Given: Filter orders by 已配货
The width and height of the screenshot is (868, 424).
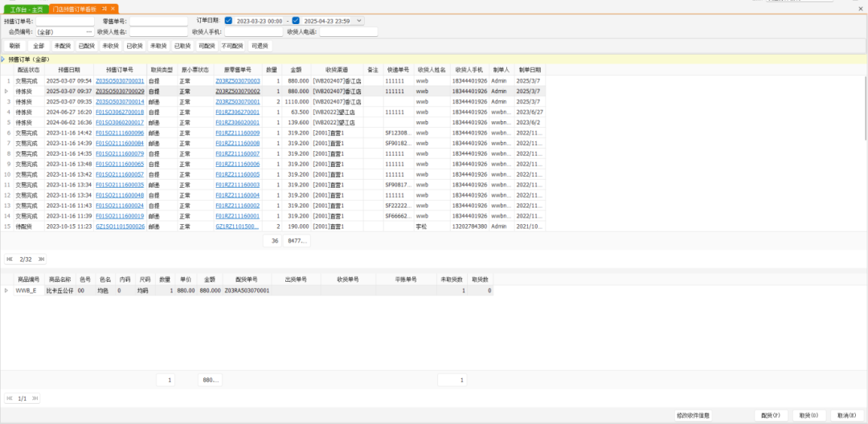Looking at the screenshot, I should click(x=86, y=46).
